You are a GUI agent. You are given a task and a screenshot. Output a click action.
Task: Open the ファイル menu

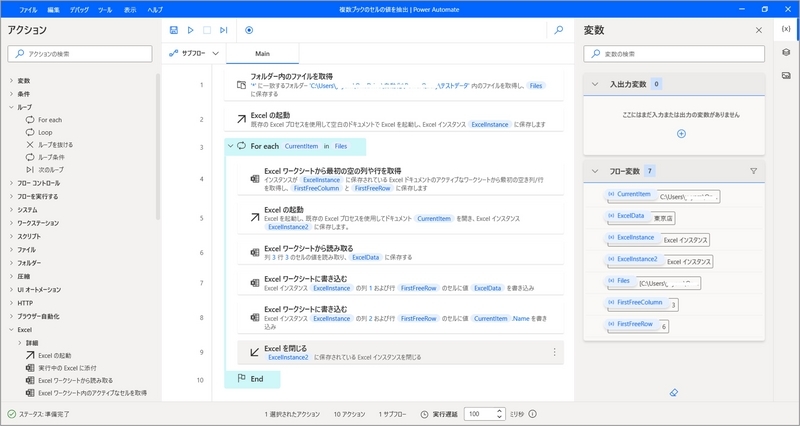tap(28, 10)
